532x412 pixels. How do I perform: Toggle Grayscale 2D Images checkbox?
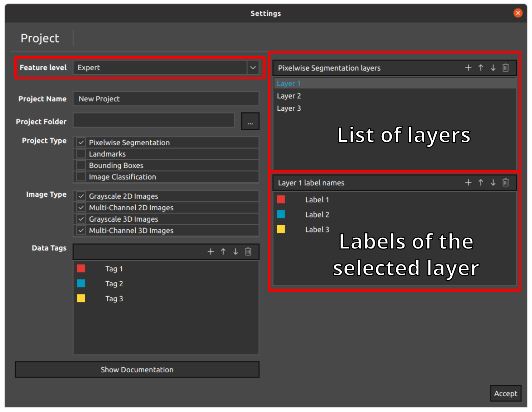pyautogui.click(x=81, y=196)
